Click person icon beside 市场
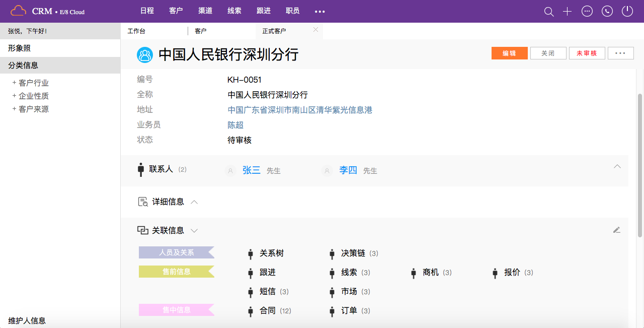 [x=332, y=292]
